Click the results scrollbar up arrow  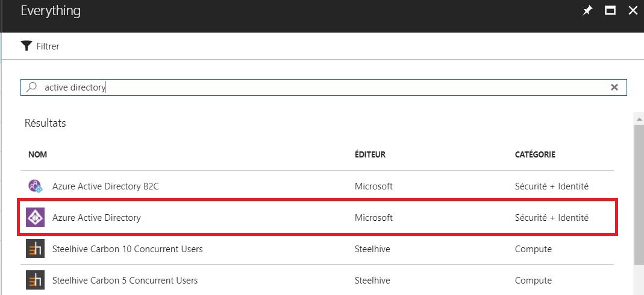pyautogui.click(x=639, y=119)
